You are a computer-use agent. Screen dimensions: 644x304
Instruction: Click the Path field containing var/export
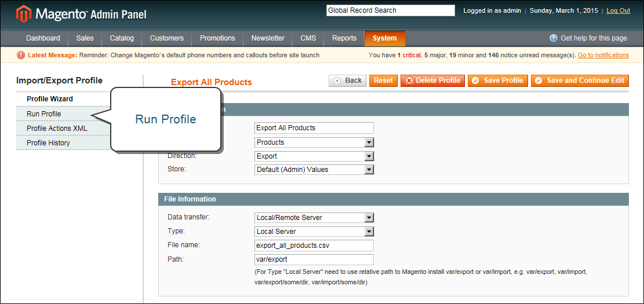coord(314,259)
